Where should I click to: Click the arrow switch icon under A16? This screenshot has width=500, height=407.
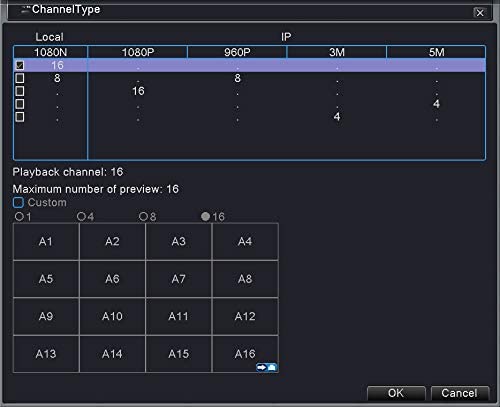coord(267,367)
